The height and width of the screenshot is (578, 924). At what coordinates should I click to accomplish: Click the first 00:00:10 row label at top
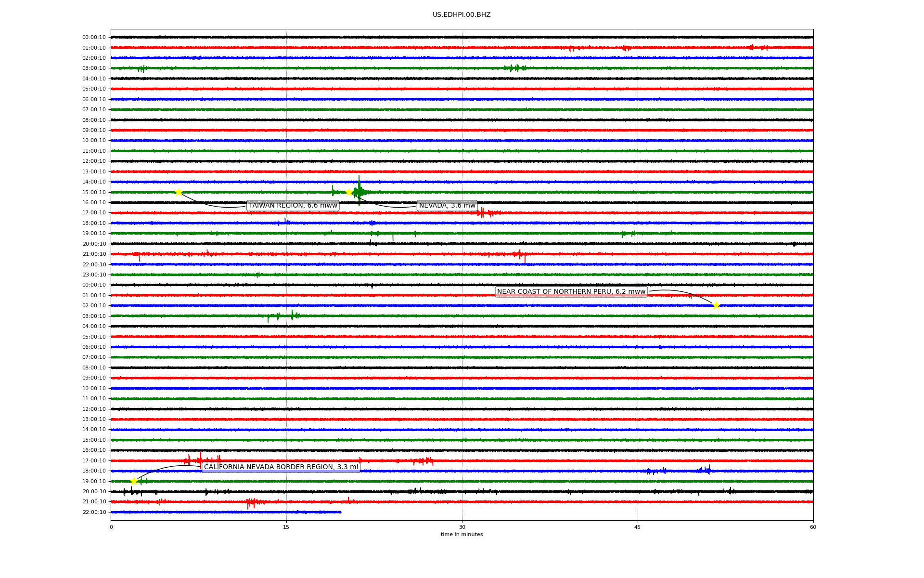(94, 38)
